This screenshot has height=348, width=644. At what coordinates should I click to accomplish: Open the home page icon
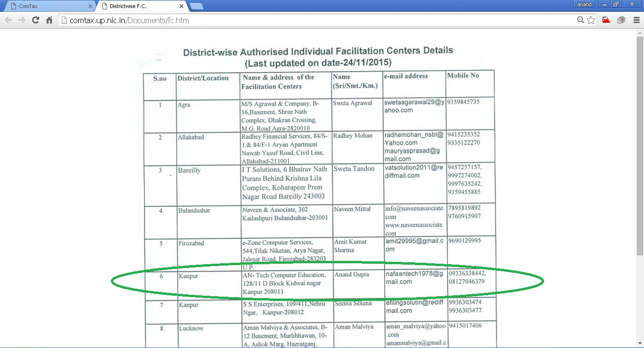tap(49, 20)
